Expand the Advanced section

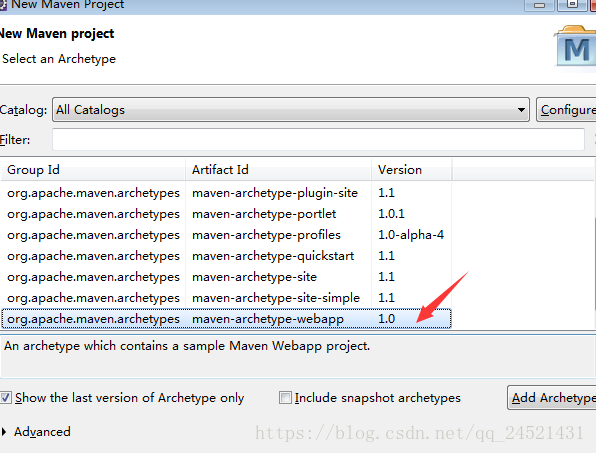pyautogui.click(x=4, y=432)
